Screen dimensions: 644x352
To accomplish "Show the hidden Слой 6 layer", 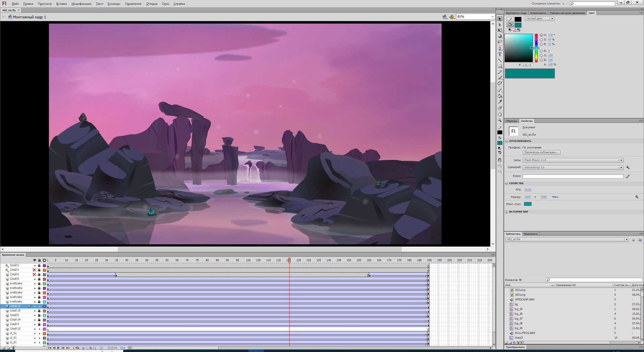I will [x=34, y=274].
